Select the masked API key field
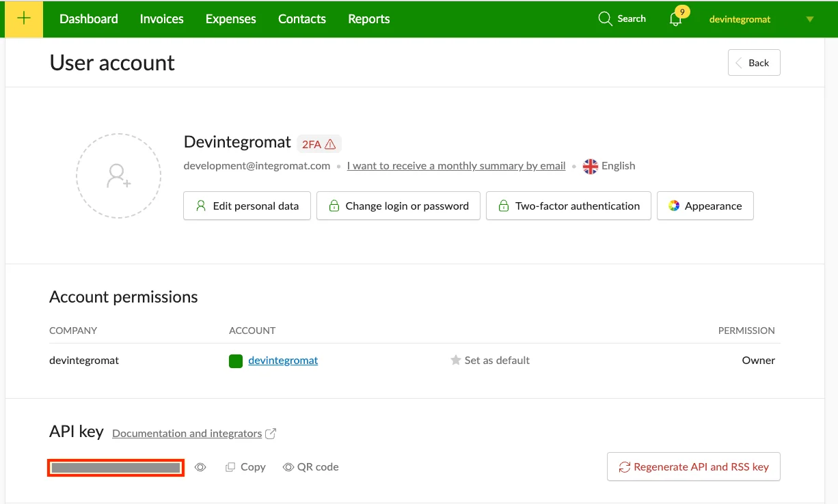 (116, 468)
